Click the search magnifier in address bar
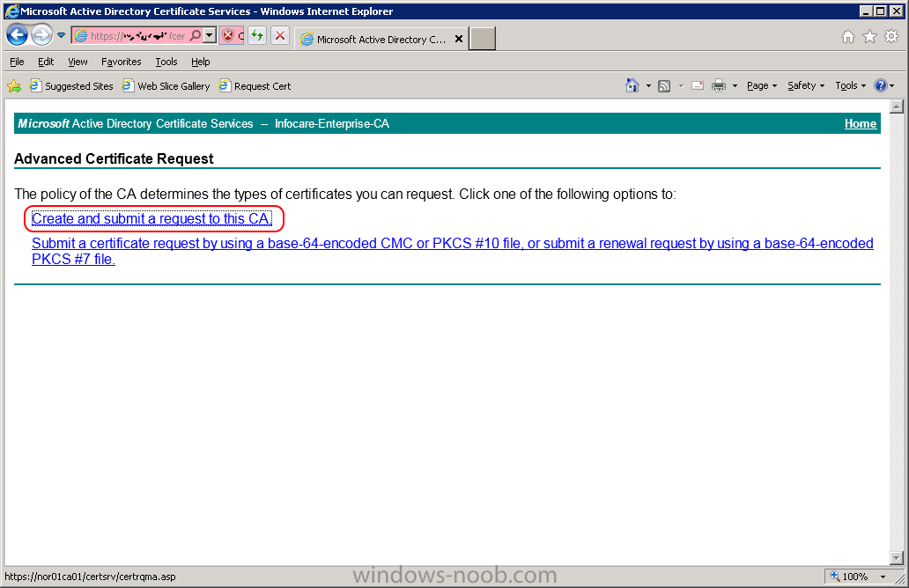This screenshot has height=588, width=909. tap(196, 35)
